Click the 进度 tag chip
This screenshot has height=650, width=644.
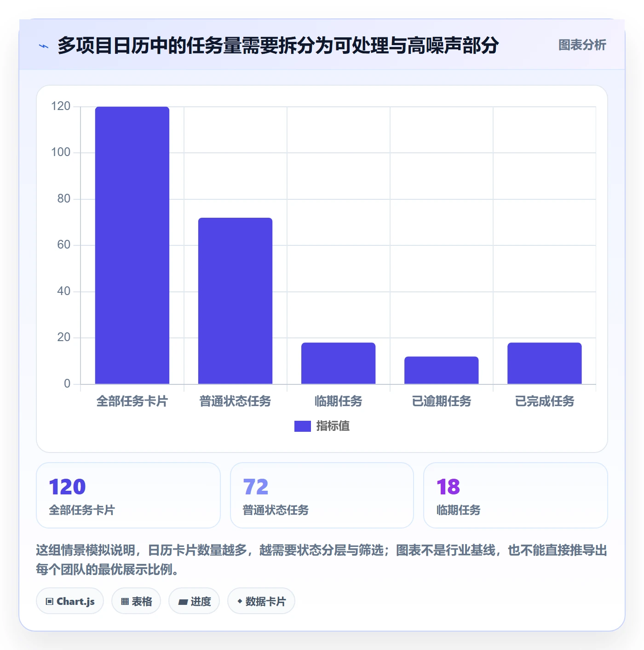194,601
